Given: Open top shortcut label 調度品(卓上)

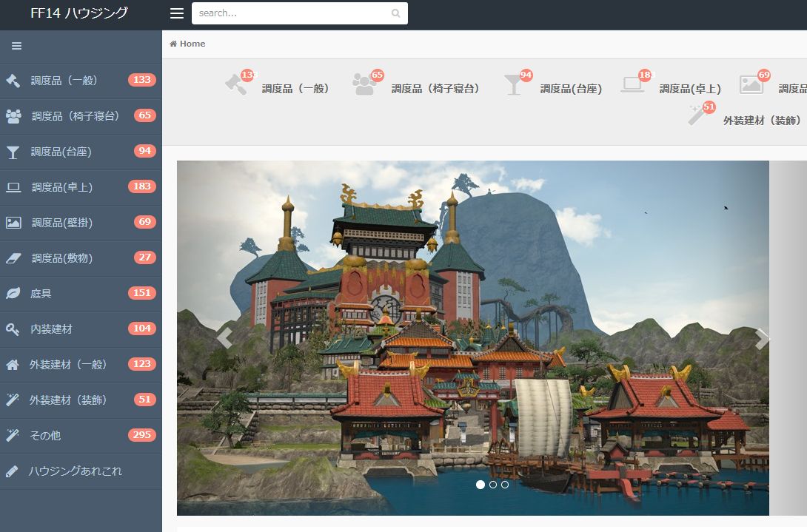Looking at the screenshot, I should [690, 89].
